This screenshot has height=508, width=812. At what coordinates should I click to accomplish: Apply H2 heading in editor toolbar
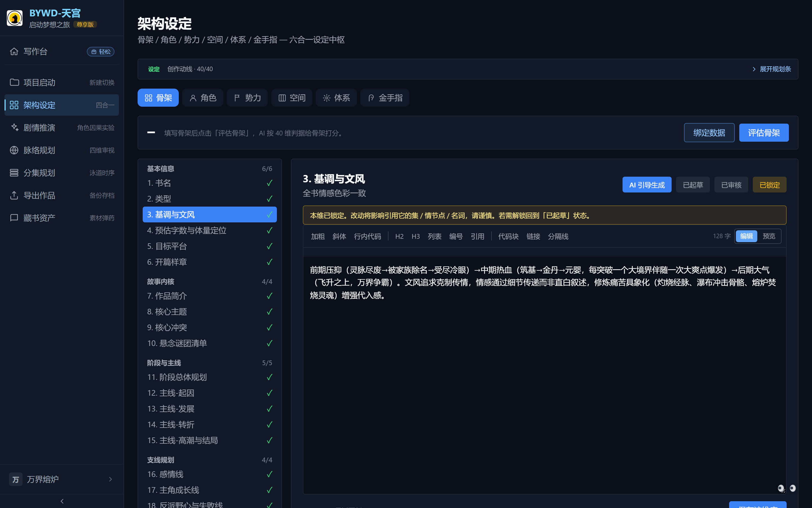(399, 236)
